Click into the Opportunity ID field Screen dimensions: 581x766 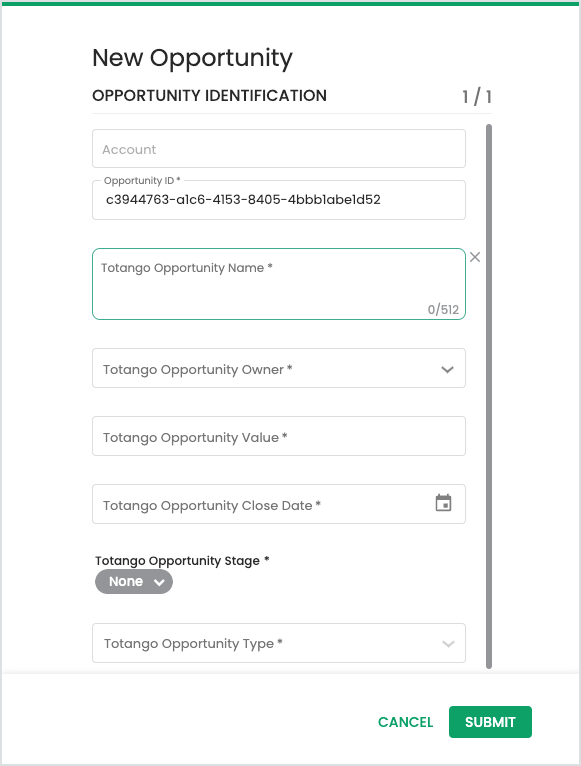[279, 200]
